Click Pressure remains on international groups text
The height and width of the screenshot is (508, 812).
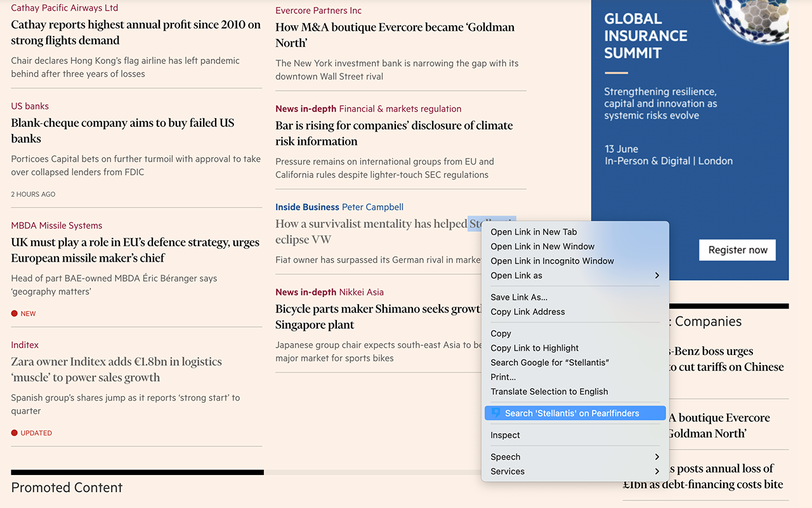coord(384,168)
